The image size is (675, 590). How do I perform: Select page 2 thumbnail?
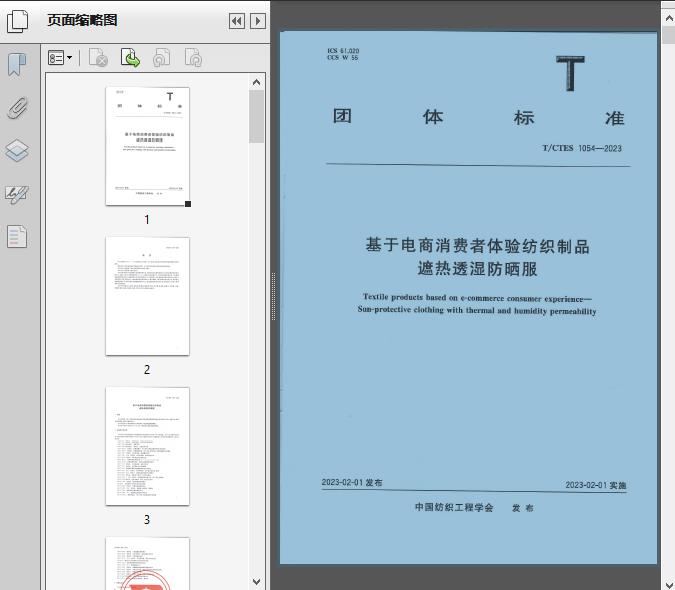click(147, 296)
